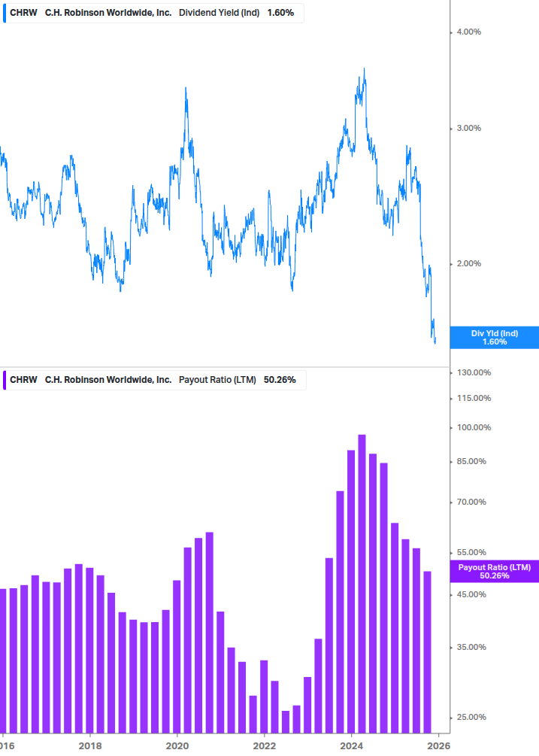Click CHRW ticker in Payout Ratio legend
This screenshot has height=756, width=539.
point(23,380)
